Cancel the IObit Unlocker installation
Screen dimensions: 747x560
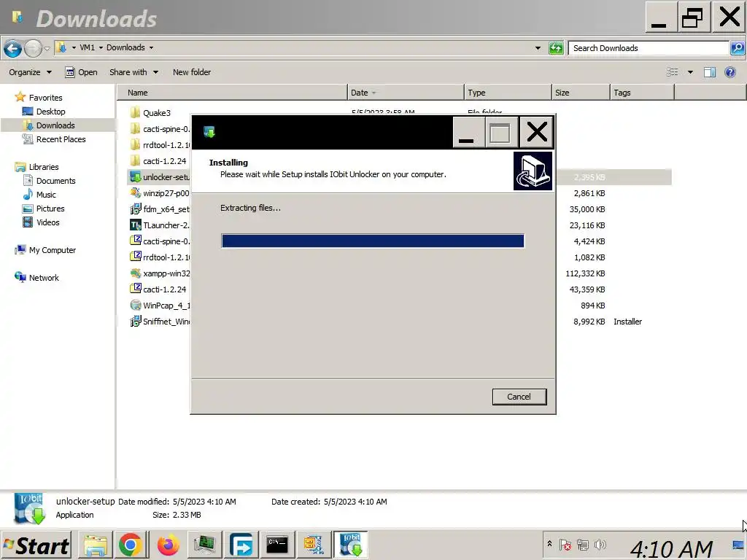point(519,397)
